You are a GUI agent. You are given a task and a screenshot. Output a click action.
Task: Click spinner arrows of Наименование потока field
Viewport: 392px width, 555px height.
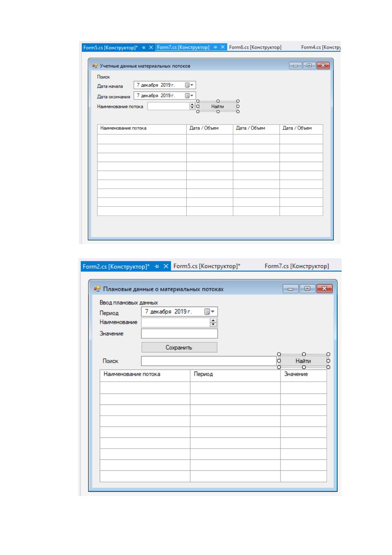(193, 106)
